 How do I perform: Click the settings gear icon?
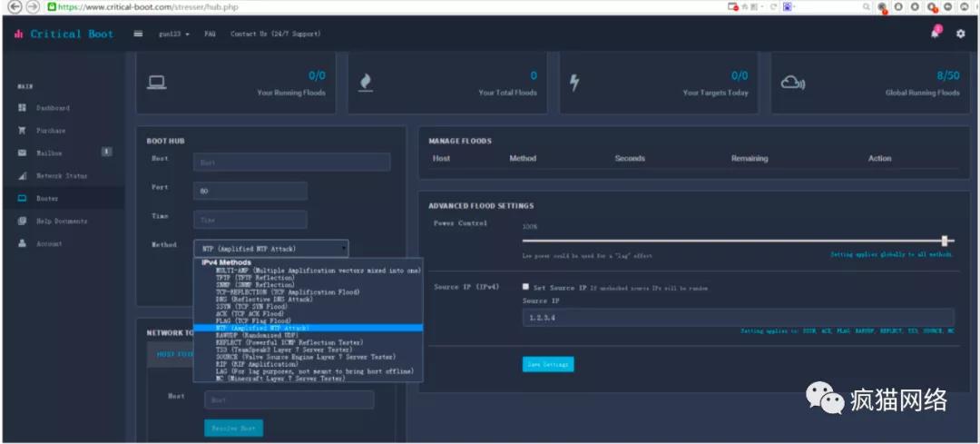click(x=960, y=34)
